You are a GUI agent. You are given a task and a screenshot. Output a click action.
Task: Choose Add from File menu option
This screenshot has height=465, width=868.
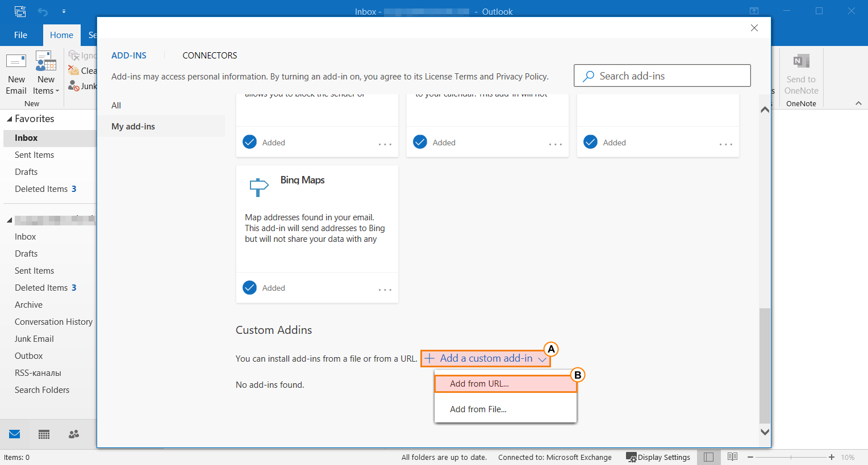click(478, 409)
